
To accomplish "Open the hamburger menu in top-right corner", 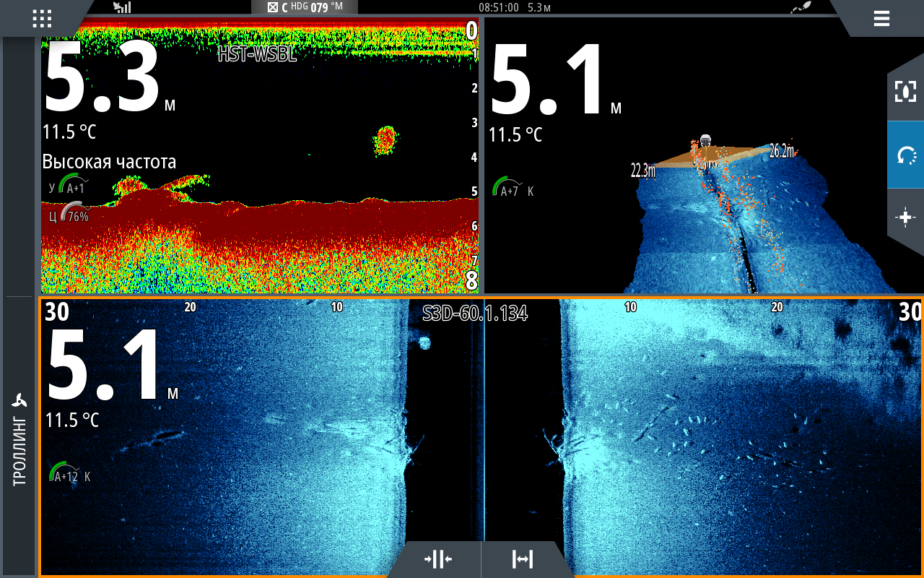I will [x=881, y=19].
